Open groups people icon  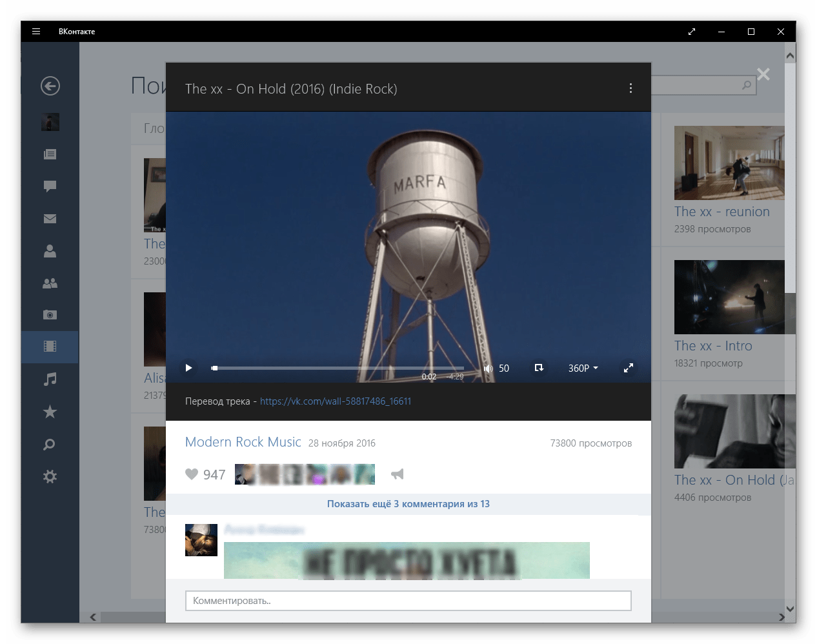(x=50, y=283)
